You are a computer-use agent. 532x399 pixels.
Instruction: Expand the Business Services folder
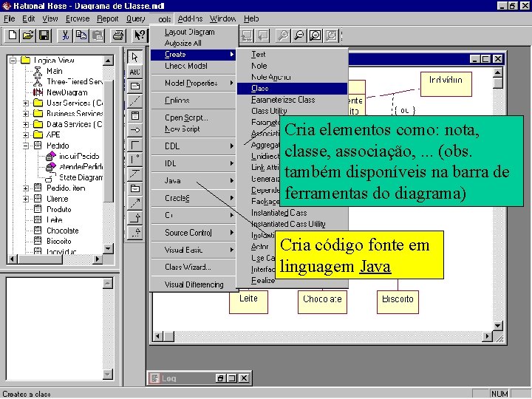click(x=26, y=113)
